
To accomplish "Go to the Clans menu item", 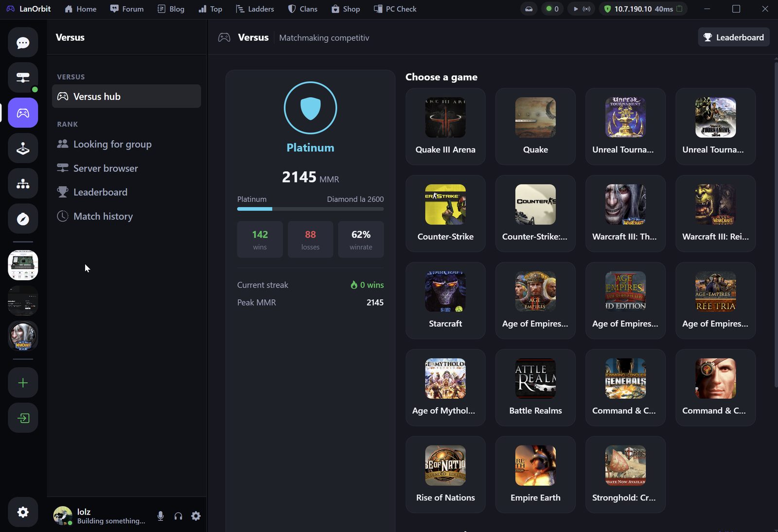I will point(302,9).
